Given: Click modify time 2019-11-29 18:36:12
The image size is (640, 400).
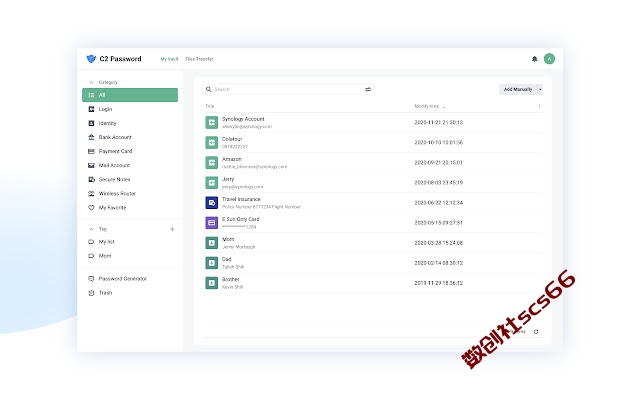Looking at the screenshot, I should click(439, 283).
